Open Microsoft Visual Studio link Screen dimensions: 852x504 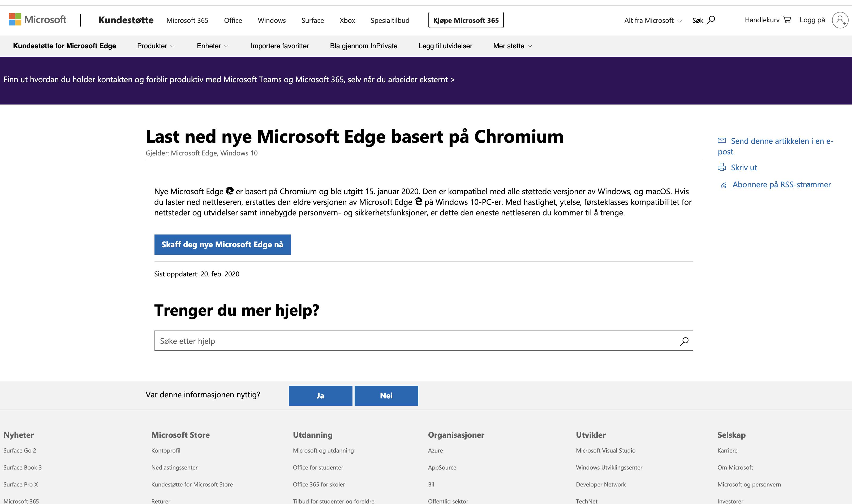pyautogui.click(x=605, y=450)
